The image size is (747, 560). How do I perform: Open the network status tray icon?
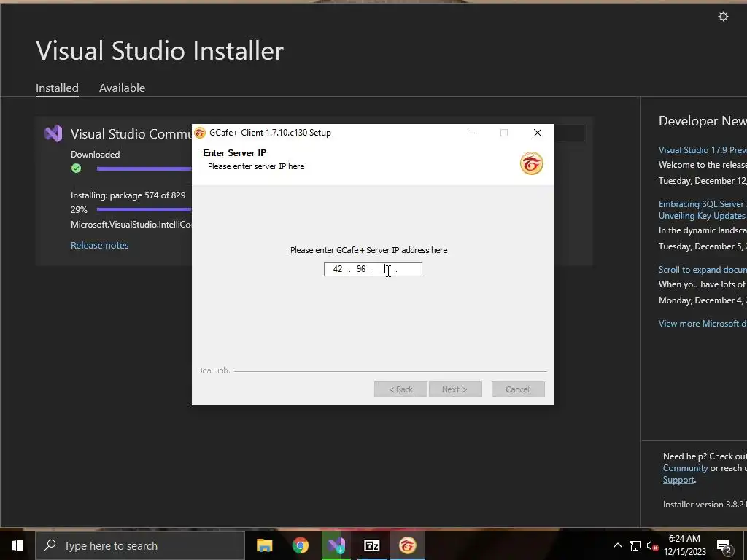(x=635, y=545)
